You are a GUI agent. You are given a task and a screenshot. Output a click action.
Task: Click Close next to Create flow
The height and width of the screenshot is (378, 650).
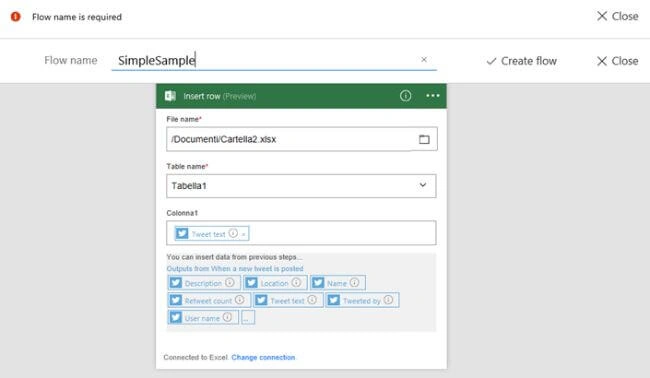[617, 61]
